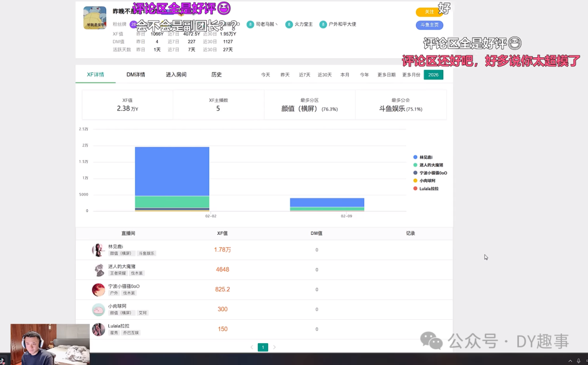Viewport: 588px width, 365px height.
Task: Open the 小肉球阿 streamer avatar
Action: (x=98, y=309)
